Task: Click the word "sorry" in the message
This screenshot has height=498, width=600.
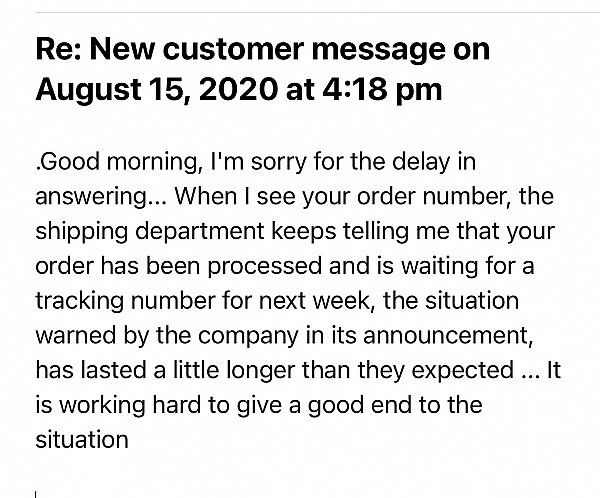Action: (x=279, y=162)
